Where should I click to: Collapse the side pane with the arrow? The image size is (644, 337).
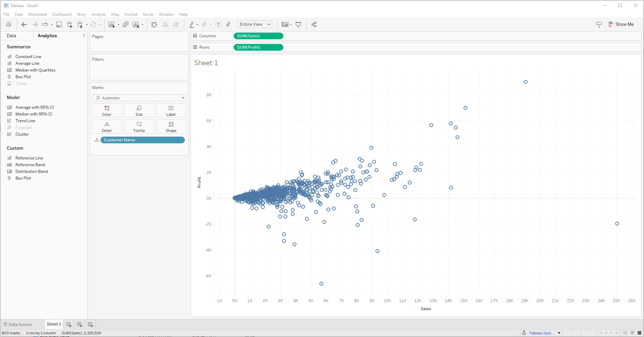coord(84,36)
